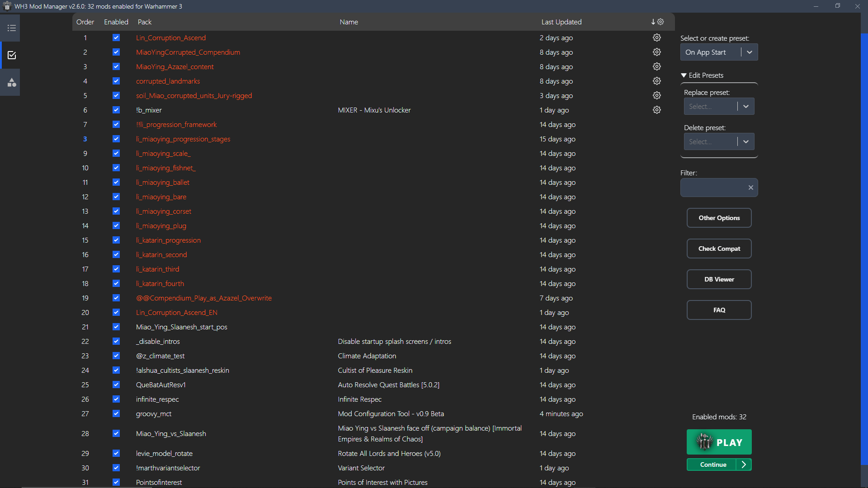
Task: Open the all mods list sidebar tab
Action: click(12, 28)
